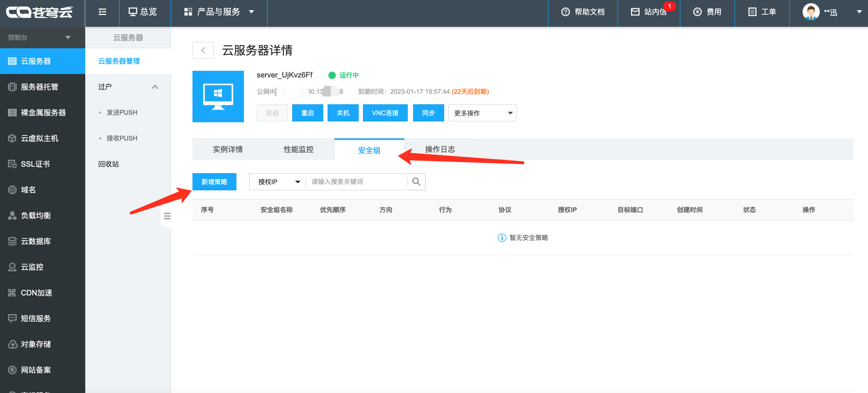Click the back arrow beside 云服务器详情
The image size is (868, 393).
click(203, 51)
